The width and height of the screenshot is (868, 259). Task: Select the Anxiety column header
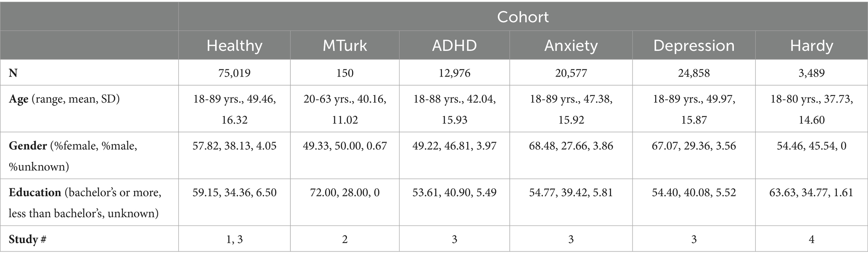pos(571,45)
